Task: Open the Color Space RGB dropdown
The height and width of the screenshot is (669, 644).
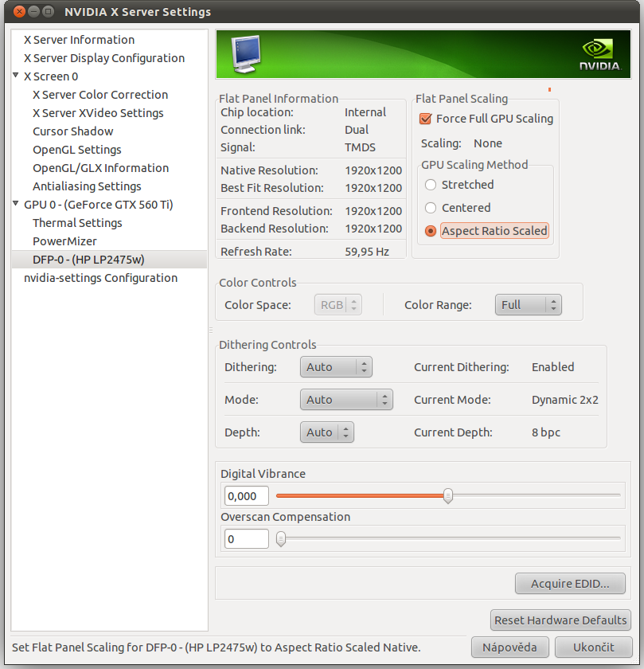Action: tap(338, 304)
